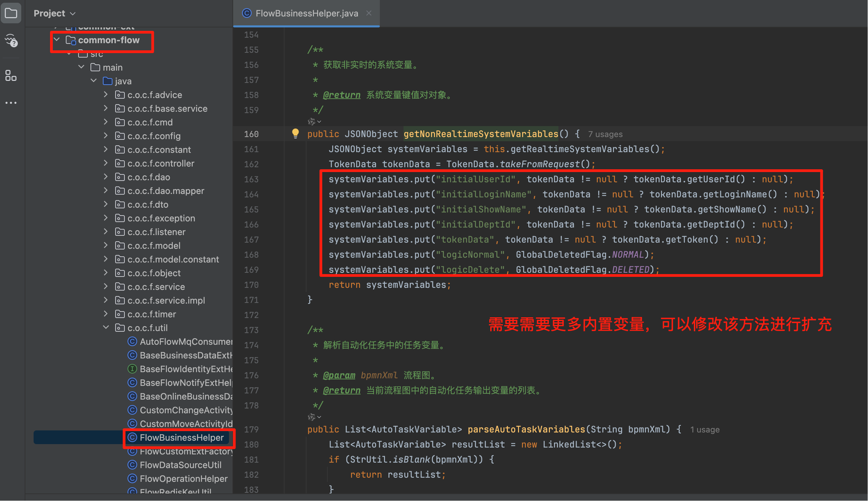Open the Project tool window folder icon
This screenshot has height=501, width=868.
(11, 13)
